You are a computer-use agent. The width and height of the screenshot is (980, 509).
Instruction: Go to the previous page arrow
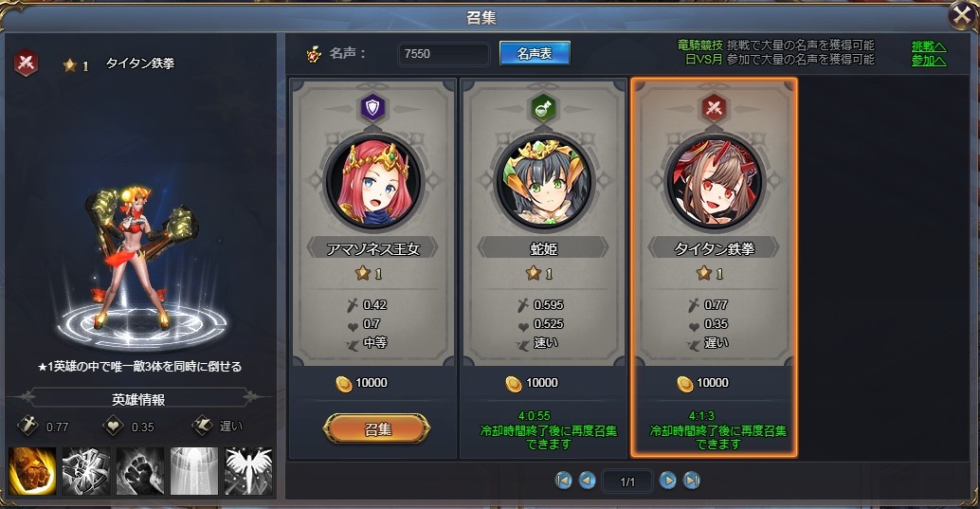click(587, 481)
